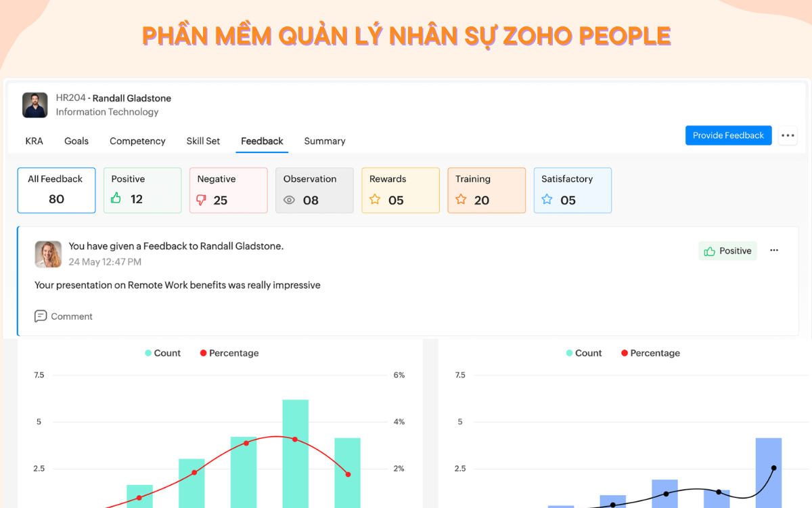Toggle Count legend in left chart

pos(162,353)
